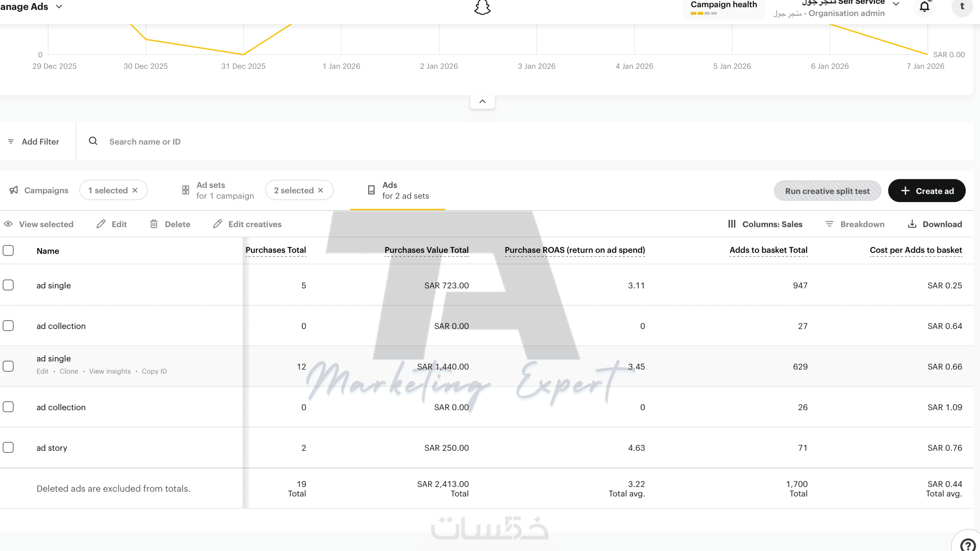Click the 947 adds to basket cell
980x551 pixels.
[x=800, y=286]
